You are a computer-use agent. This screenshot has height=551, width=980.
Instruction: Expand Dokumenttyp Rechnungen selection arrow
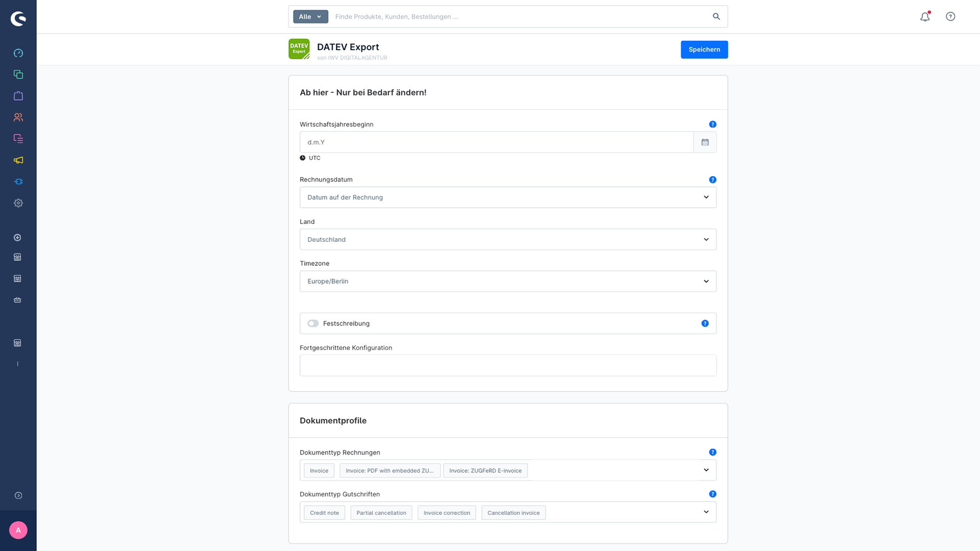tap(706, 470)
